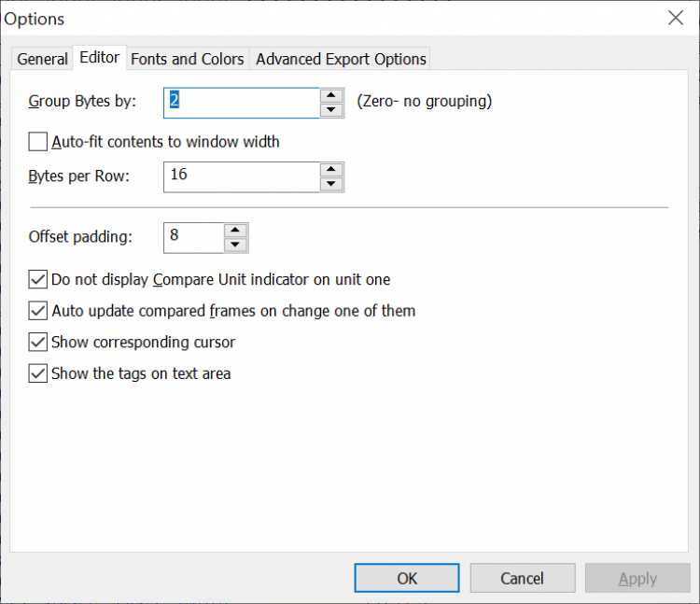This screenshot has height=604, width=700.
Task: Enable Auto-fit contents to window width
Action: pos(38,142)
